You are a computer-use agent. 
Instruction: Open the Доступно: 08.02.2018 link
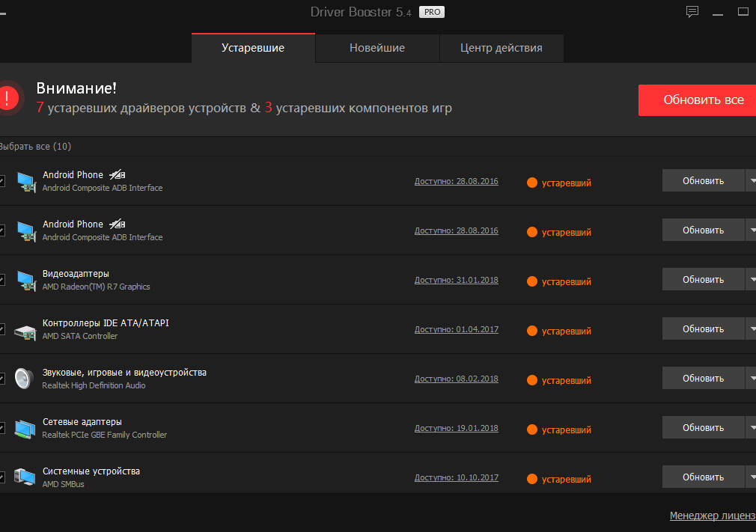click(456, 379)
